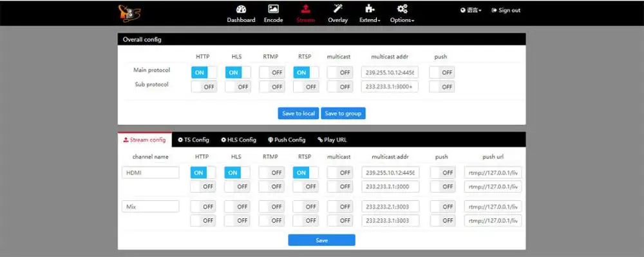Switch to the Play URL tab
644x257 pixels.
point(332,140)
